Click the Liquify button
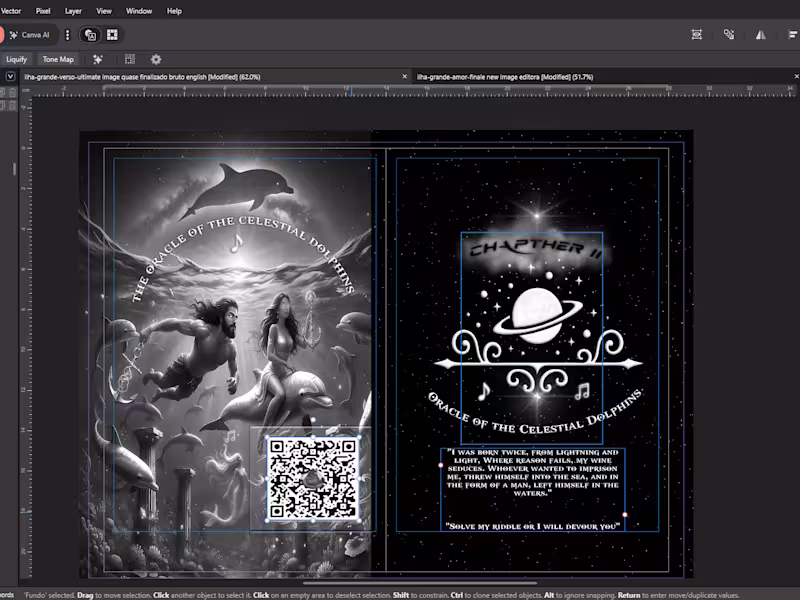Image resolution: width=800 pixels, height=600 pixels. pyautogui.click(x=16, y=60)
